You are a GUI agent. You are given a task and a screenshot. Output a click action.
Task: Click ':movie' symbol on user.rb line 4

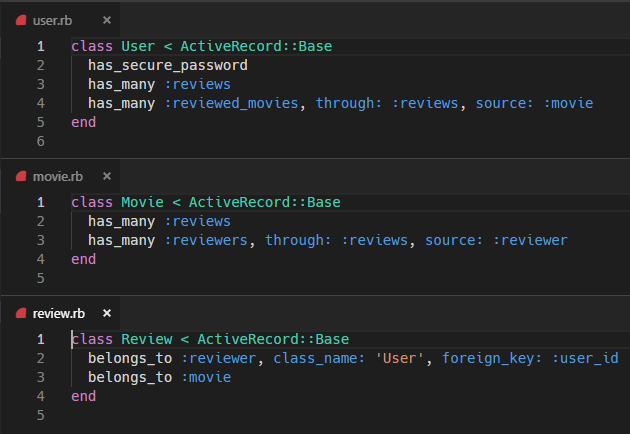(568, 103)
